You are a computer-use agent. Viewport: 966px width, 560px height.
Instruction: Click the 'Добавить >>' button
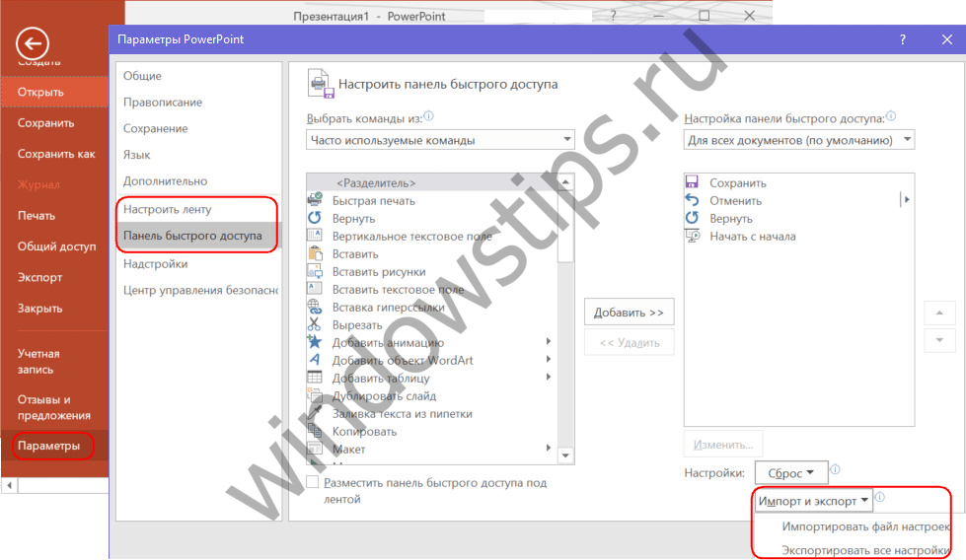pyautogui.click(x=629, y=312)
